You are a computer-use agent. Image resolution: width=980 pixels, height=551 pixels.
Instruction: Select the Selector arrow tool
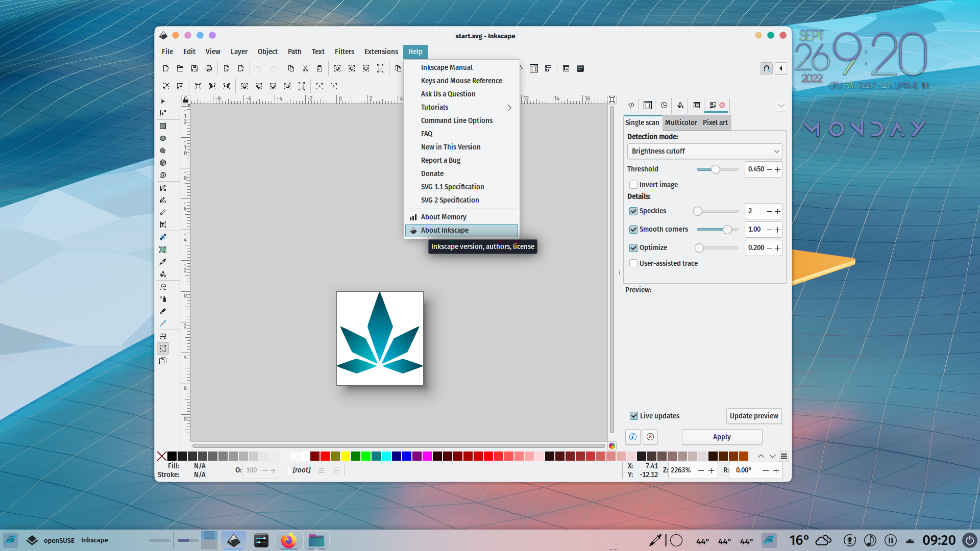click(x=163, y=101)
